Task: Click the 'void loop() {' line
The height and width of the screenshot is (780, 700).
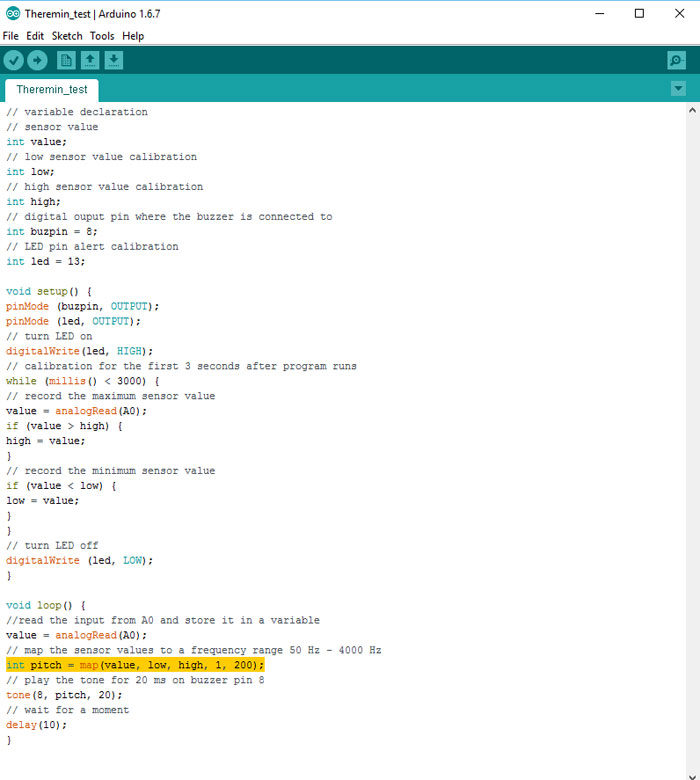Action: [x=46, y=605]
